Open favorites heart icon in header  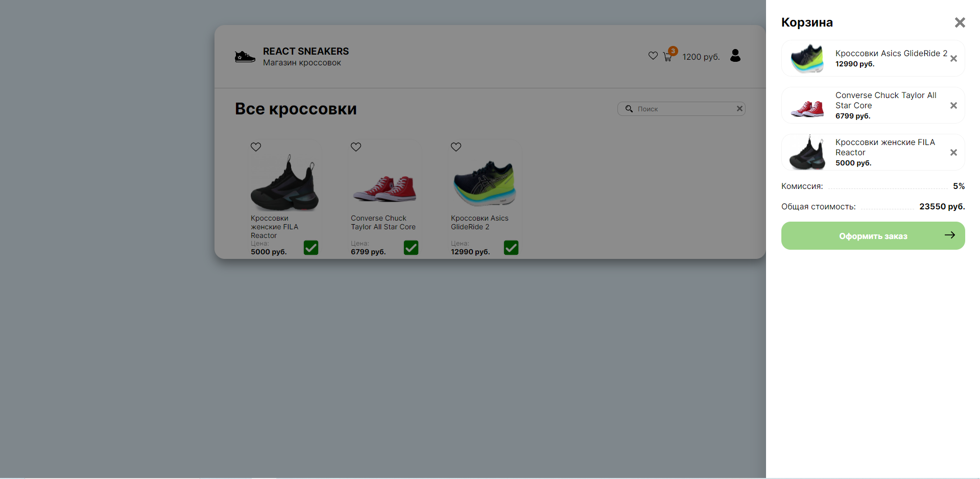(653, 56)
